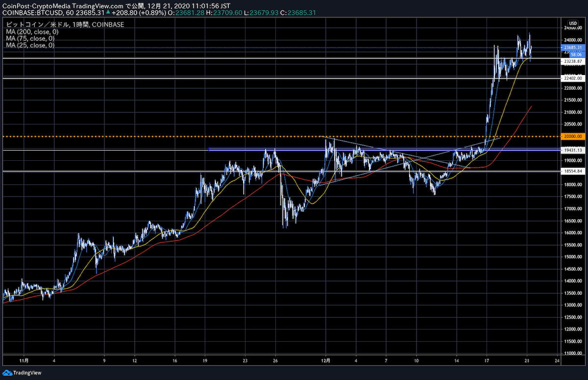Select the MA (200, close, 0) indicator

(x=30, y=31)
